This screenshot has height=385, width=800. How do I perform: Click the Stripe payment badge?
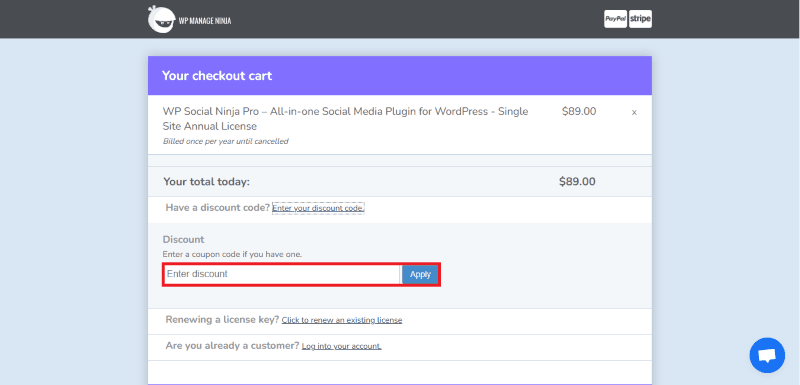[640, 19]
